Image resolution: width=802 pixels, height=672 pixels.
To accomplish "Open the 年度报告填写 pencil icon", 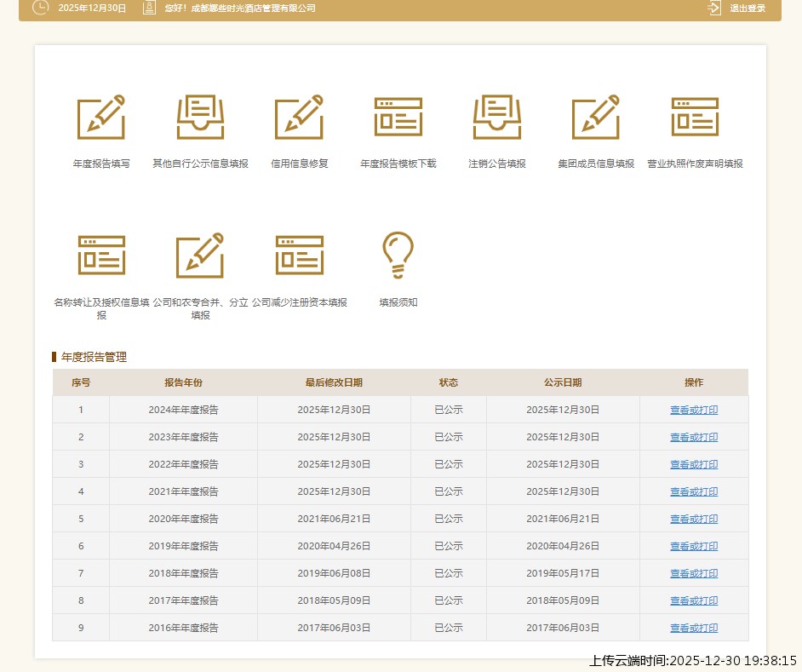I will point(101,118).
